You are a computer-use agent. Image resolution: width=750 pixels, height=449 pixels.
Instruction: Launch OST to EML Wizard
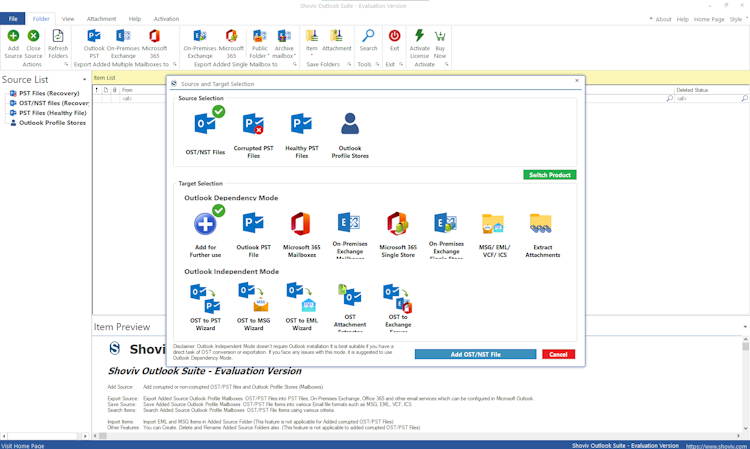(301, 307)
